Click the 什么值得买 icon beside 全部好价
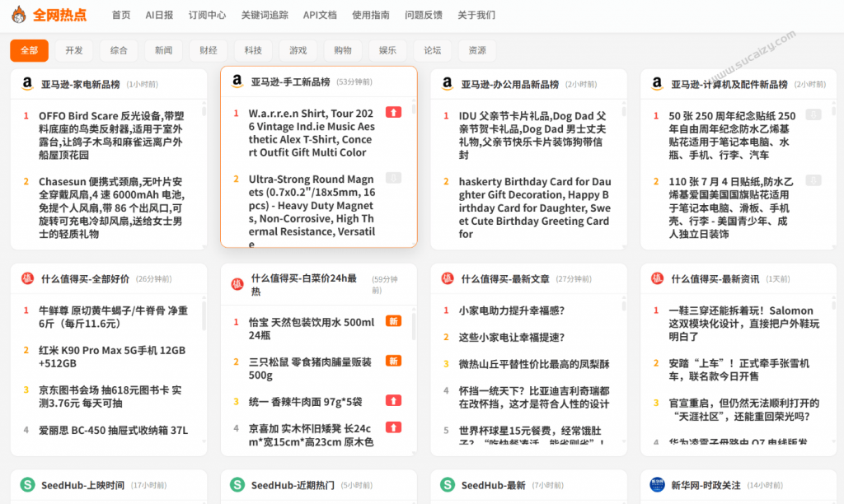The image size is (844, 504). point(27,278)
